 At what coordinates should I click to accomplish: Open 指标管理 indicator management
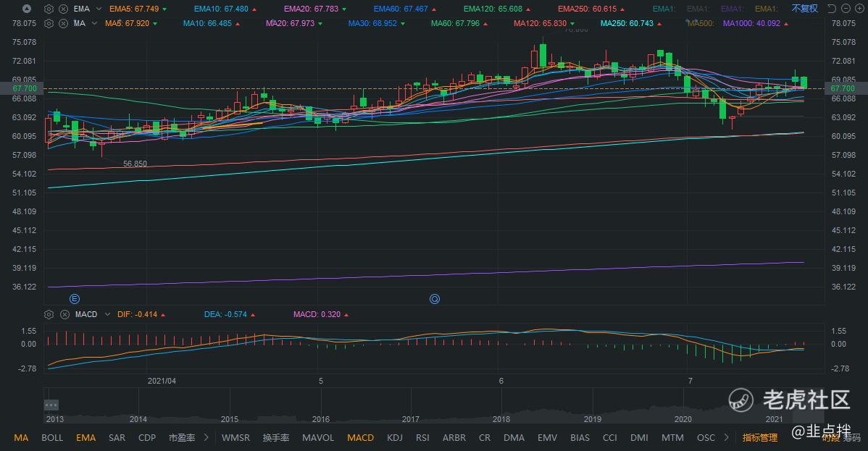tap(759, 438)
